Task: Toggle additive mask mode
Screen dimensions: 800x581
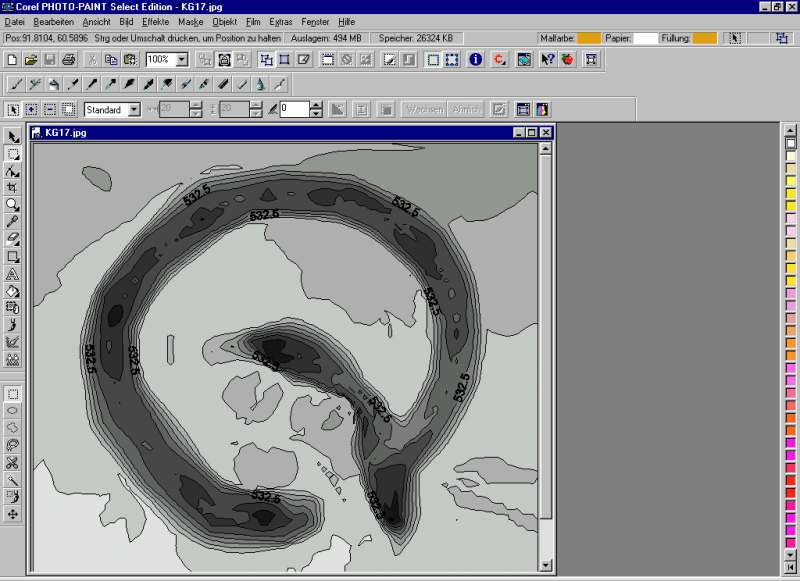Action: coord(32,110)
